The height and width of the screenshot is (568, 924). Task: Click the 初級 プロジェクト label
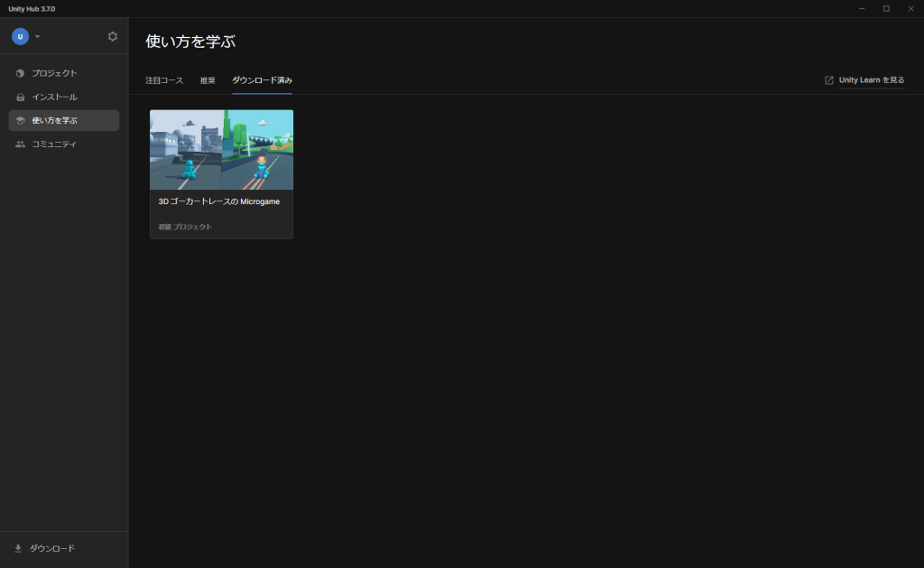185,227
